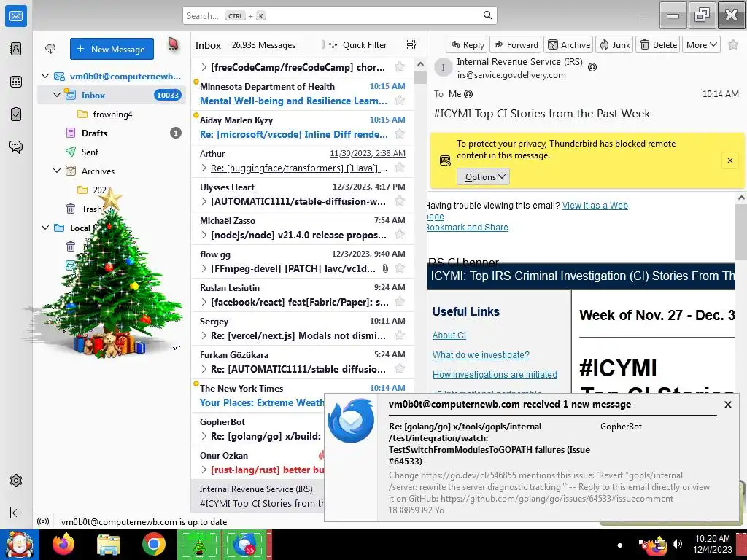
Task: Click the Santa start button
Action: (20, 544)
